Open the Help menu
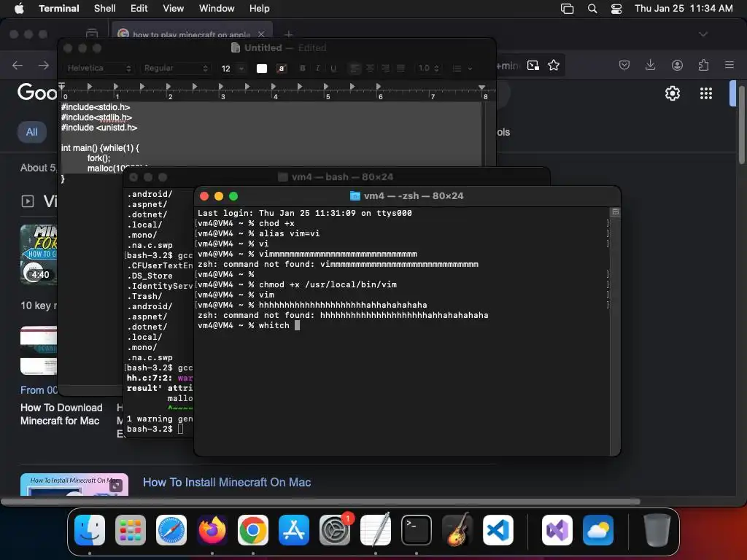The height and width of the screenshot is (560, 747). point(259,9)
